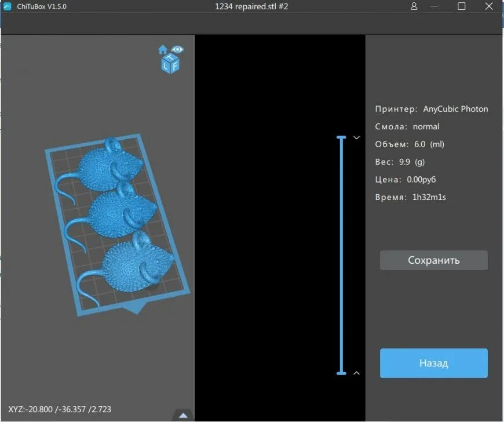Close the ChiTuBox window
This screenshot has width=504, height=422.
point(489,6)
